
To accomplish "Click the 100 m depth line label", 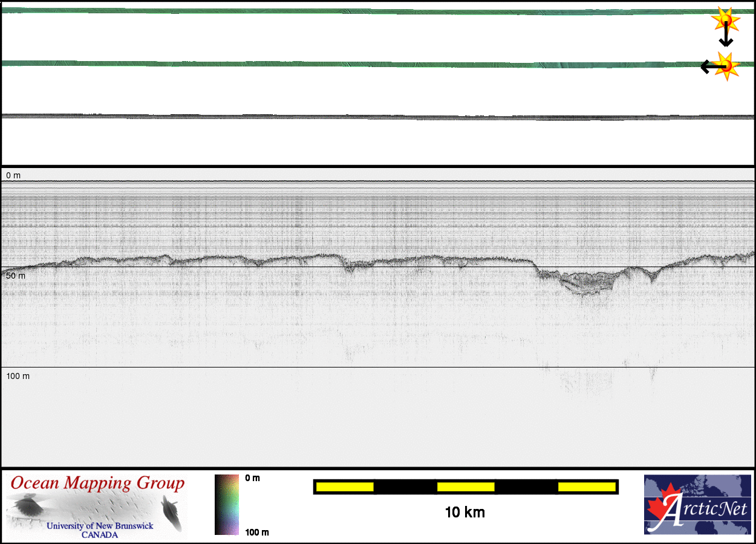I will tap(18, 376).
